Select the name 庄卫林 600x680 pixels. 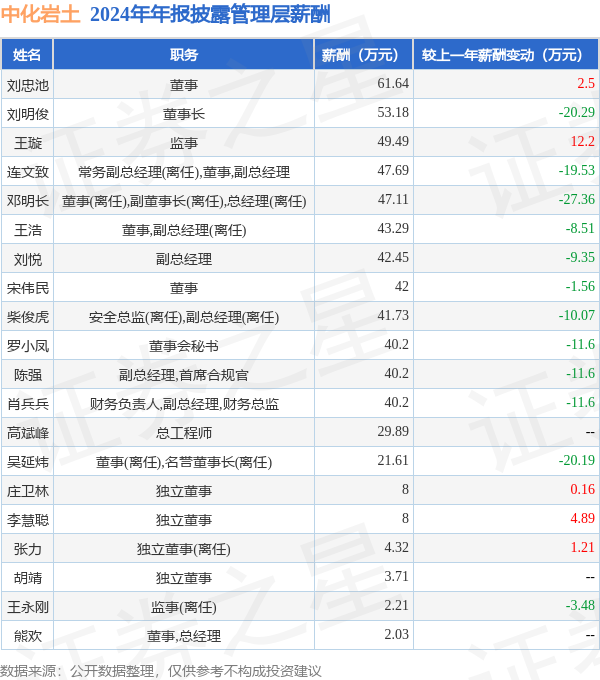tap(28, 491)
